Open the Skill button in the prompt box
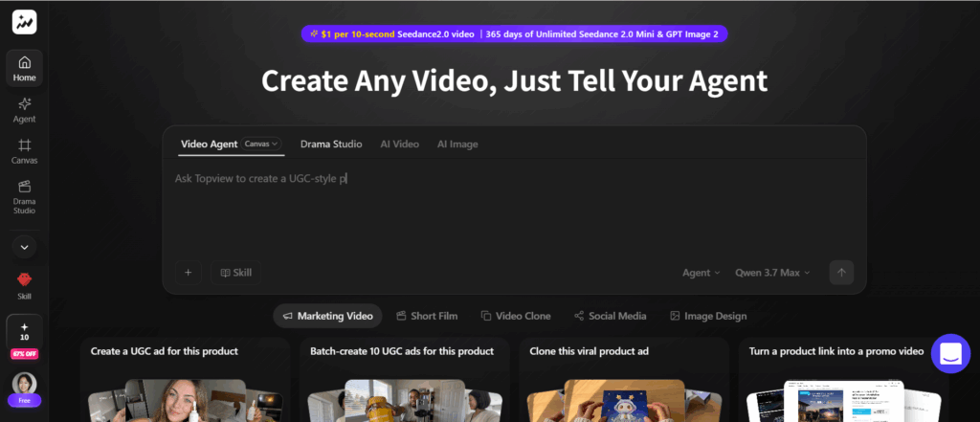 (235, 273)
